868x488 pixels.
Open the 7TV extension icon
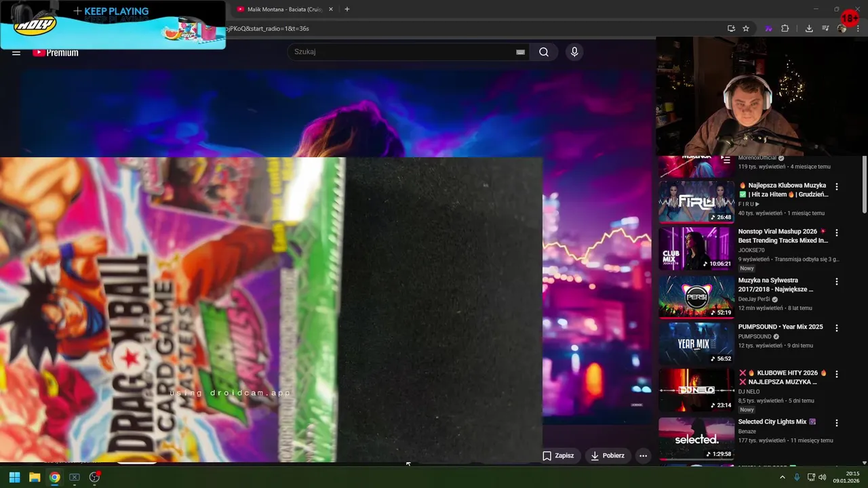pos(769,28)
